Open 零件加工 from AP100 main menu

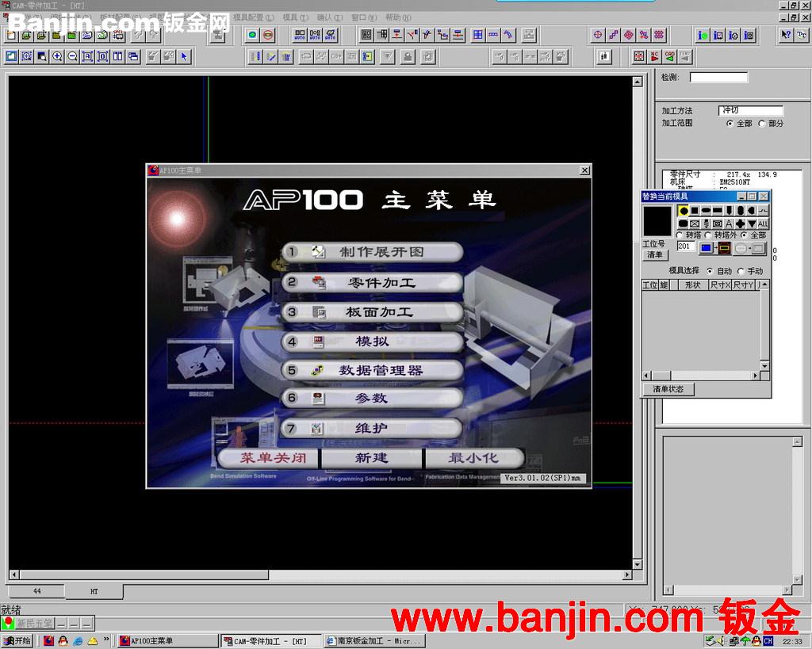pyautogui.click(x=372, y=283)
